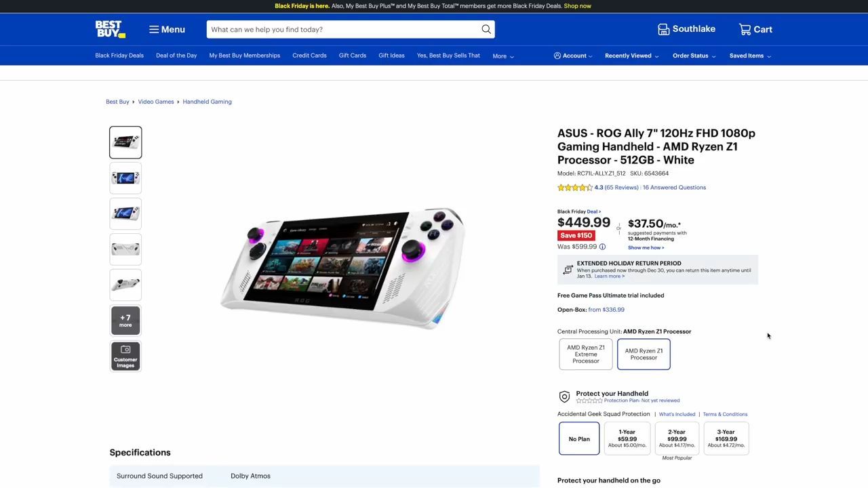Click the Protect your Handheld shield icon

(x=564, y=396)
